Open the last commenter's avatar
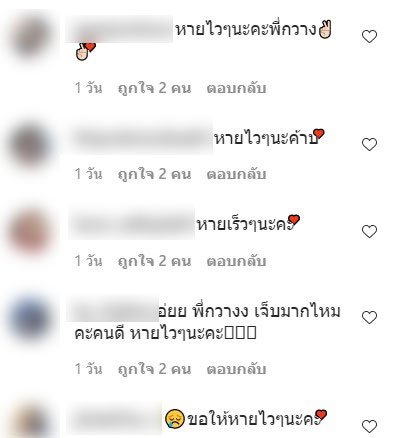 tap(30, 421)
